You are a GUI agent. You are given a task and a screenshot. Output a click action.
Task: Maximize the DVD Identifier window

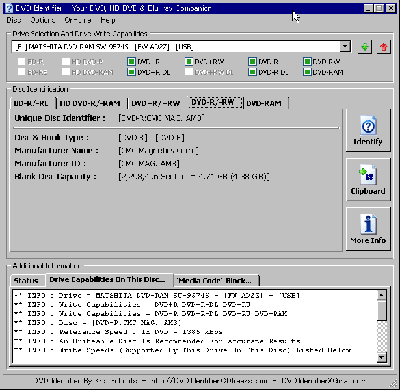(379, 8)
